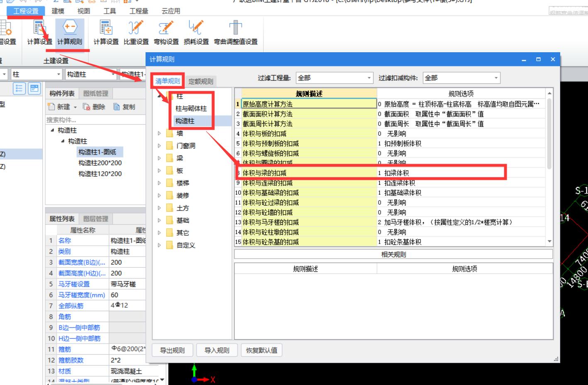Open 比重设置 in the ribbon
Screen dimensions: 588x385
(136, 33)
